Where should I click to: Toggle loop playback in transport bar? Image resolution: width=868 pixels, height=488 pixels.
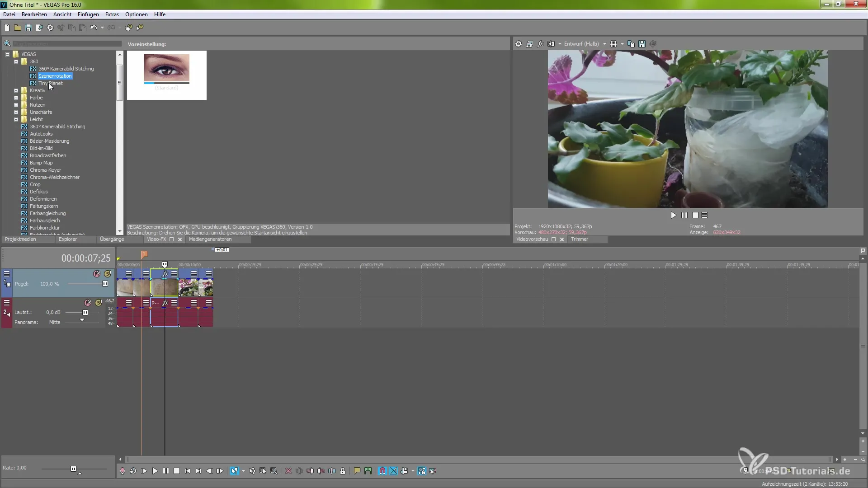133,471
